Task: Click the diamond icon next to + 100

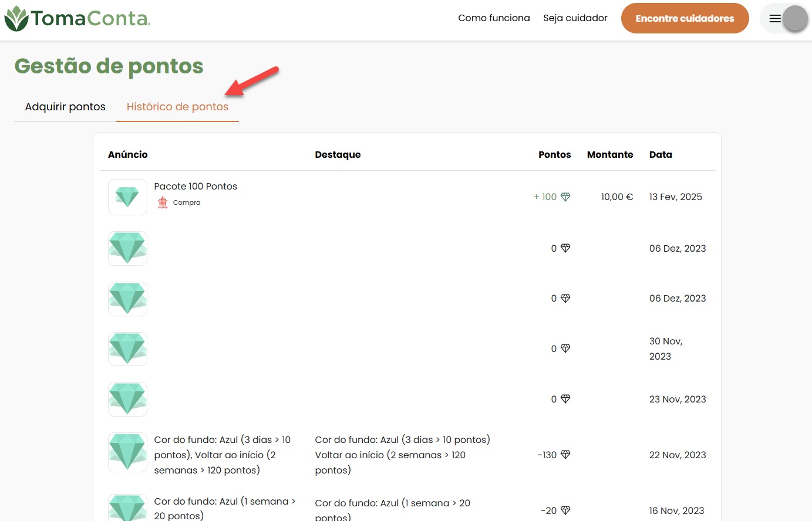Action: point(565,197)
